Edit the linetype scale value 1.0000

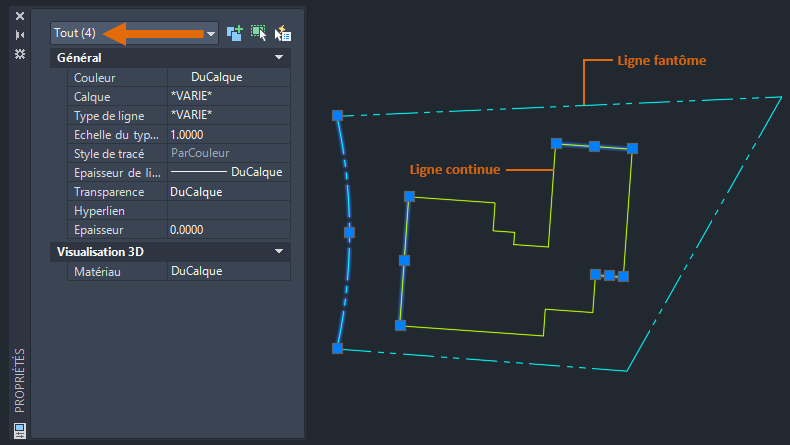(x=229, y=135)
